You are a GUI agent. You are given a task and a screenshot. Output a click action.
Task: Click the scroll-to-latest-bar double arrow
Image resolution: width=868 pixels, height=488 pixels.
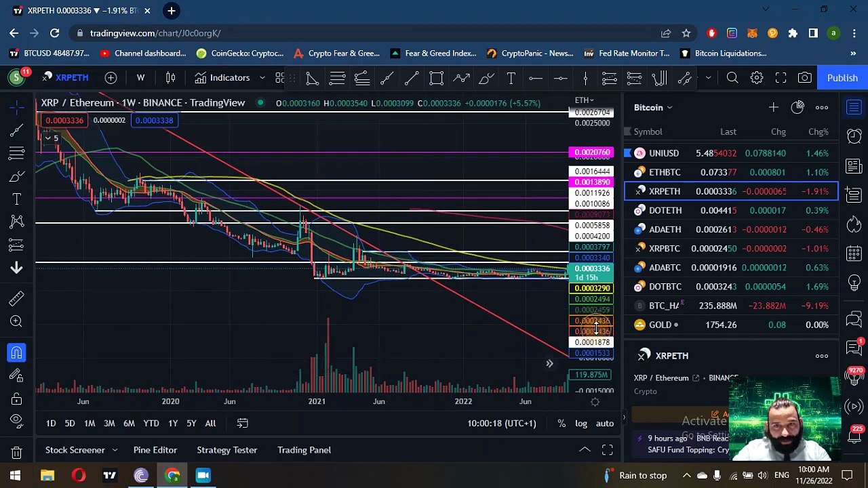pyautogui.click(x=549, y=364)
